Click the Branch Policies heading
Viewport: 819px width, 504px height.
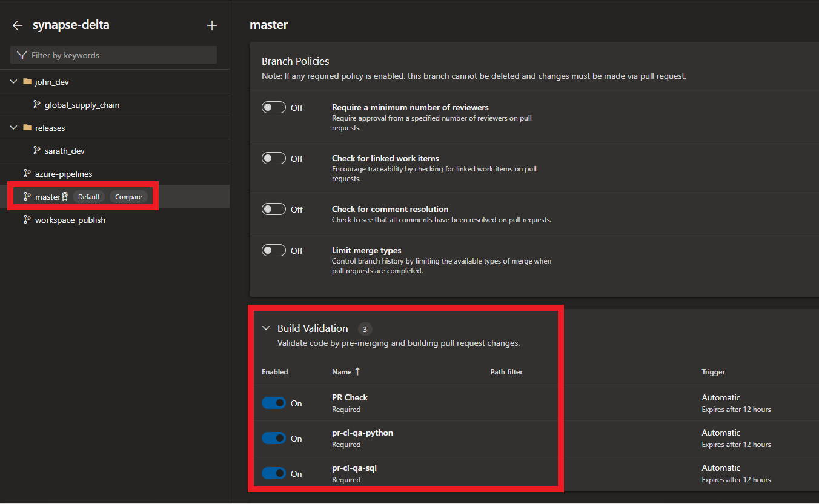tap(295, 61)
